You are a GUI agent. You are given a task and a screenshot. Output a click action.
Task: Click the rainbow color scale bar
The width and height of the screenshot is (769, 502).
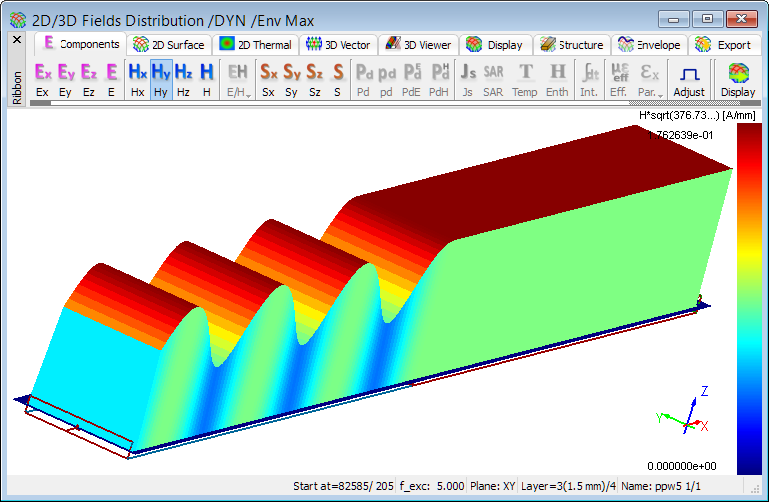749,300
